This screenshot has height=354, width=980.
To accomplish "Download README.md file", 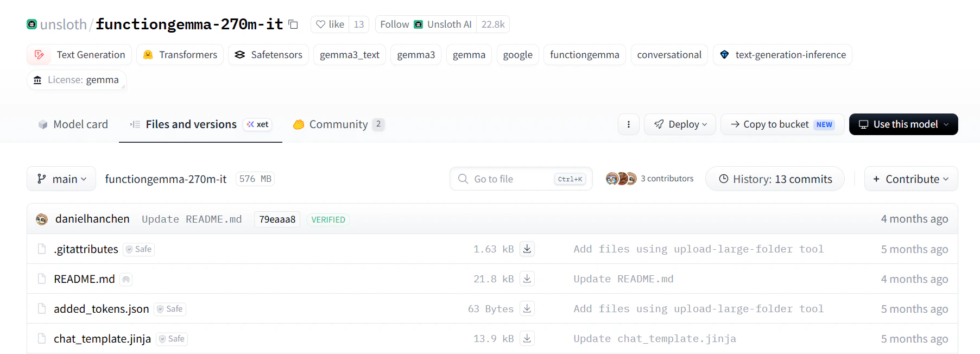I will point(527,279).
